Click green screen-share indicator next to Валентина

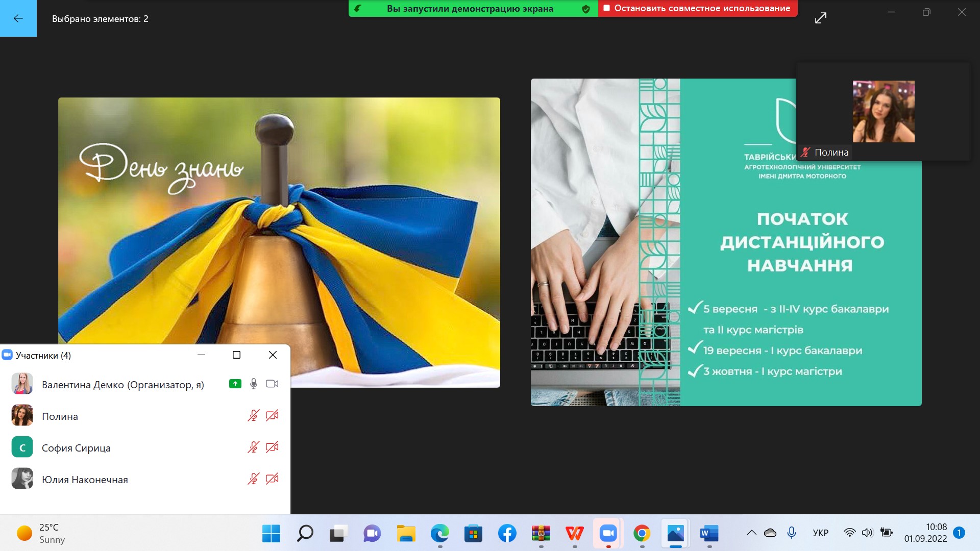(x=235, y=384)
